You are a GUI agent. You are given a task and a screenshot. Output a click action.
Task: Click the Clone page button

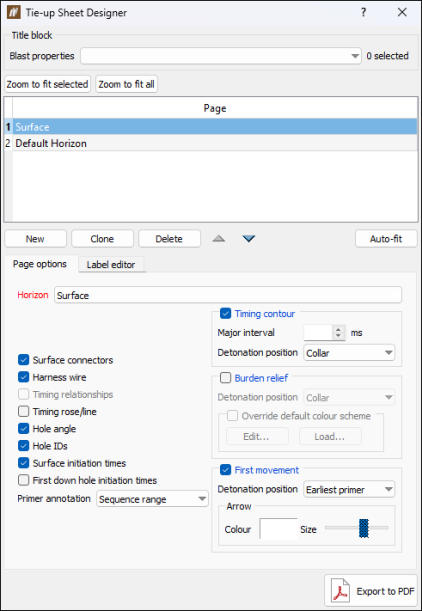[x=102, y=238]
